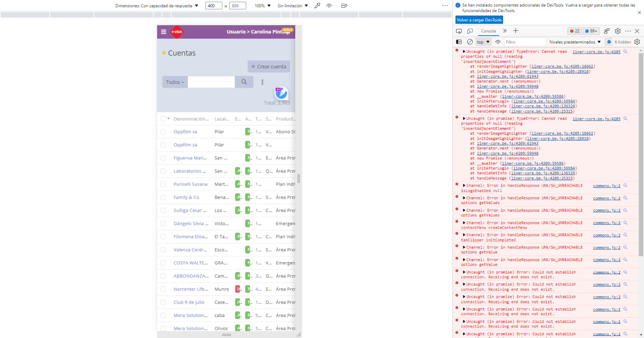The height and width of the screenshot is (338, 644).
Task: Activate the inspect element picker in DevTools
Action: coord(459,31)
